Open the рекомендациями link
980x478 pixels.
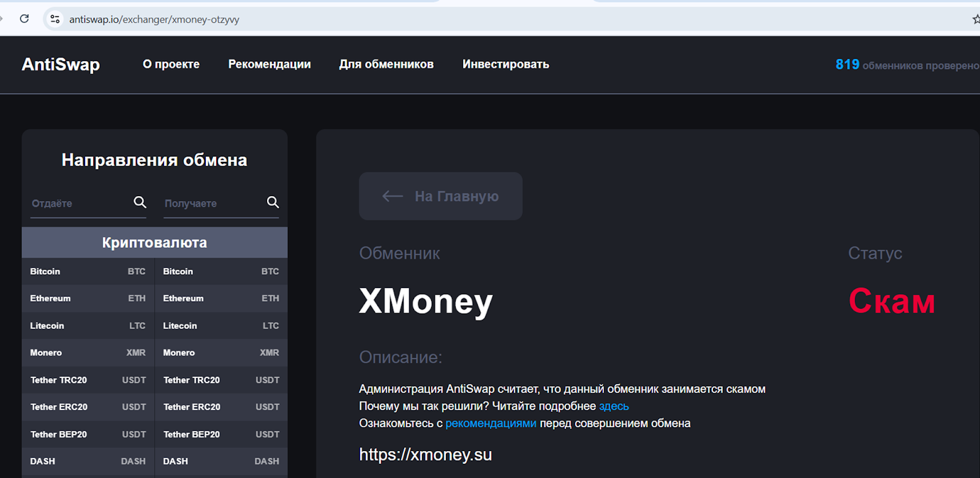coord(491,423)
